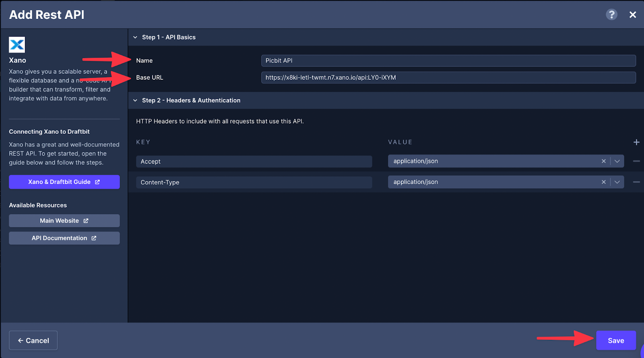Add a new header with plus icon

(636, 142)
